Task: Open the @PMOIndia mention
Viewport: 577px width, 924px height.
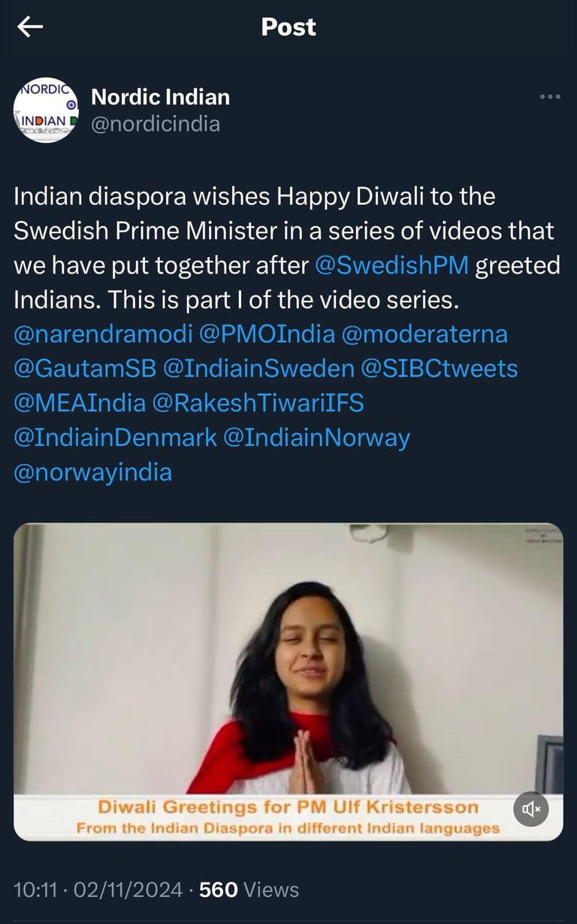Action: 267,335
